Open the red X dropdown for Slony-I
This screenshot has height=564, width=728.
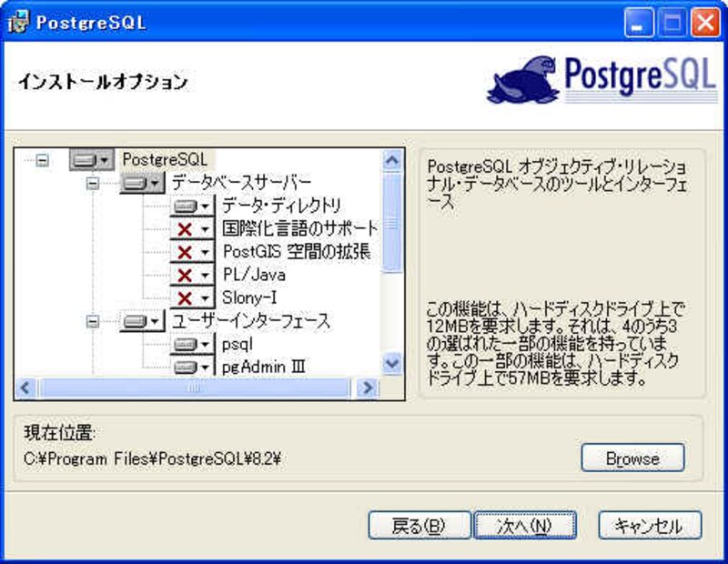(192, 297)
